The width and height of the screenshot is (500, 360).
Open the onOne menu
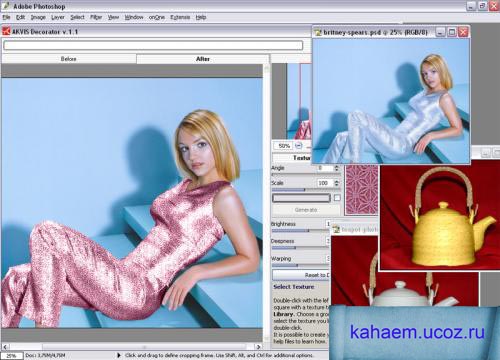pyautogui.click(x=157, y=17)
